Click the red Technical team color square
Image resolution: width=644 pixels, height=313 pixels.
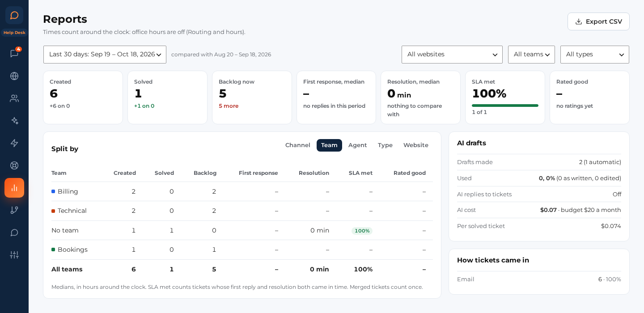coord(53,211)
